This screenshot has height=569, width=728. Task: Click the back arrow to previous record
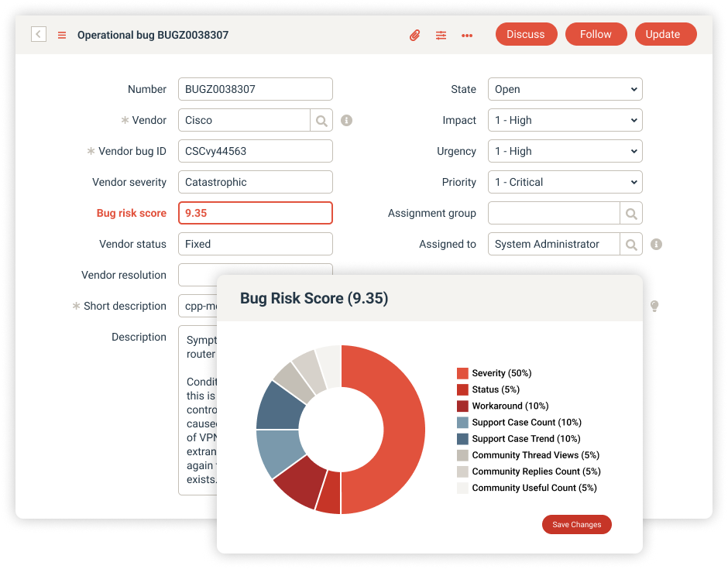pos(38,34)
